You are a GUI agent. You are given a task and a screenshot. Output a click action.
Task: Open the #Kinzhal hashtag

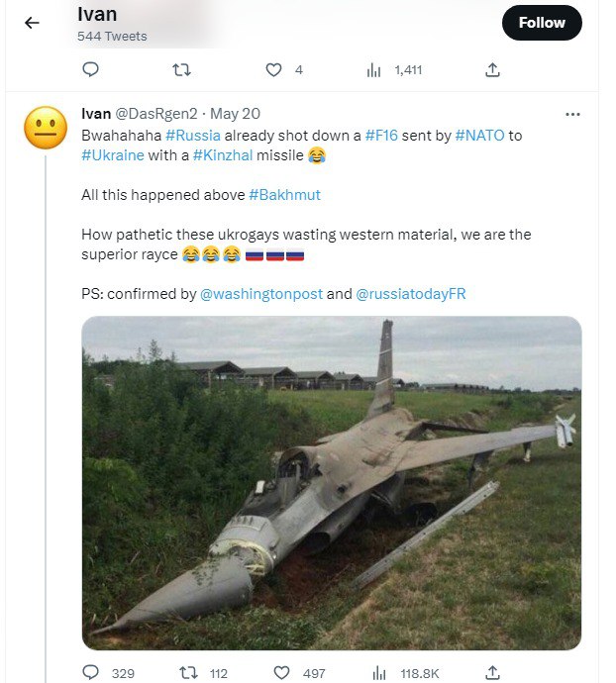(x=226, y=155)
